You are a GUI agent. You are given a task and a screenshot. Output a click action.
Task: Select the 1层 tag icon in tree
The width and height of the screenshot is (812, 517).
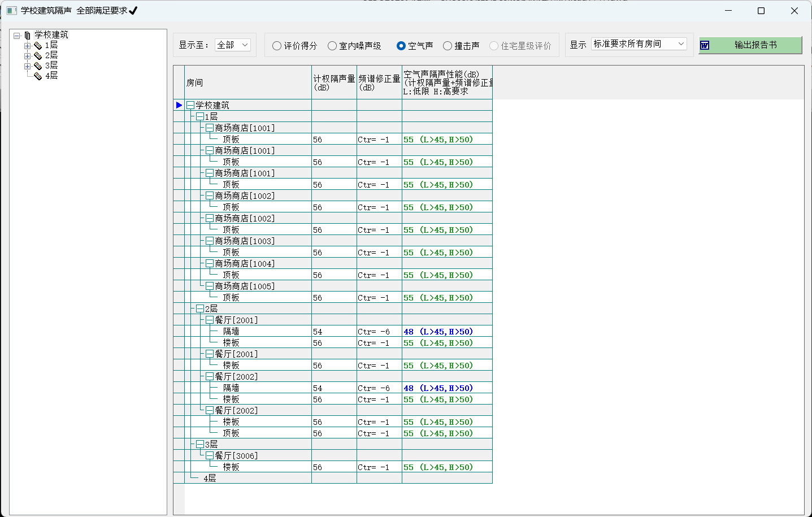coord(38,46)
